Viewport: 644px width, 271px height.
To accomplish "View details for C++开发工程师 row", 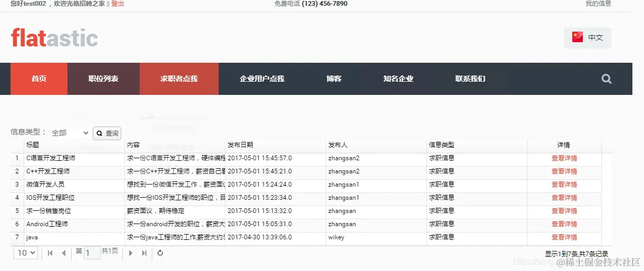I will tap(564, 171).
